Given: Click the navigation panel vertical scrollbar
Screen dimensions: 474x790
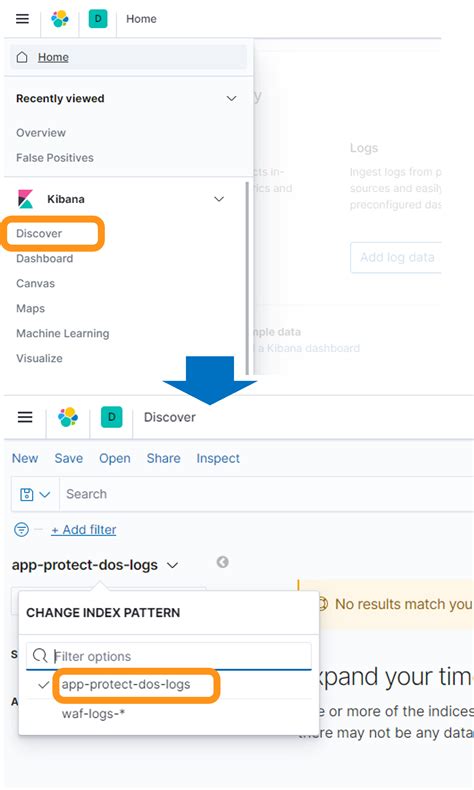Looking at the screenshot, I should click(x=247, y=277).
